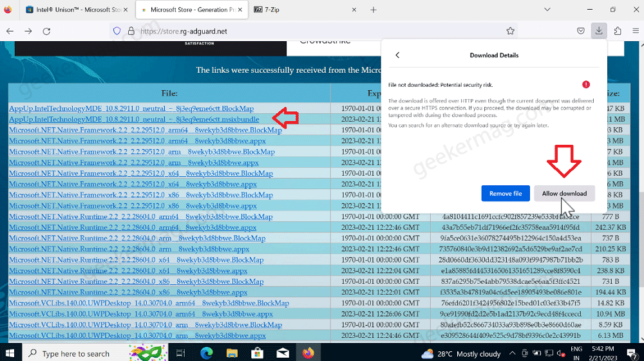This screenshot has width=644, height=361.
Task: Open the Extensions puzzle icon
Action: tap(618, 31)
